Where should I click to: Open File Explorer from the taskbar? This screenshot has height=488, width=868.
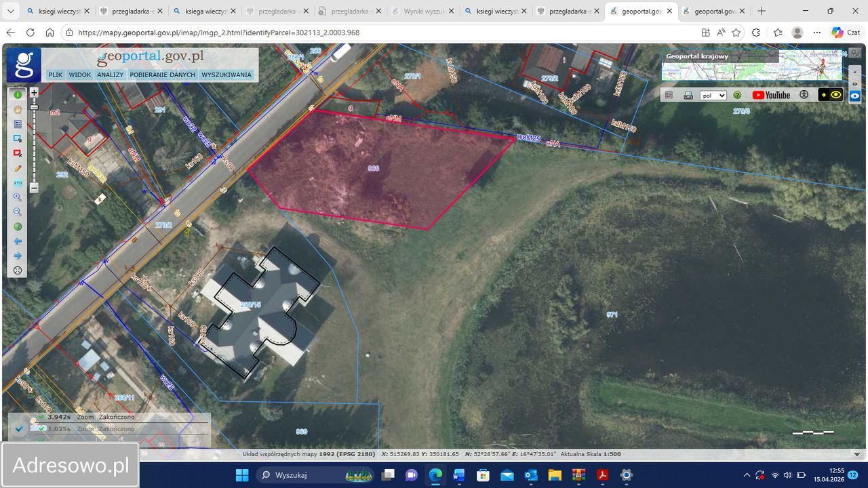(x=555, y=475)
